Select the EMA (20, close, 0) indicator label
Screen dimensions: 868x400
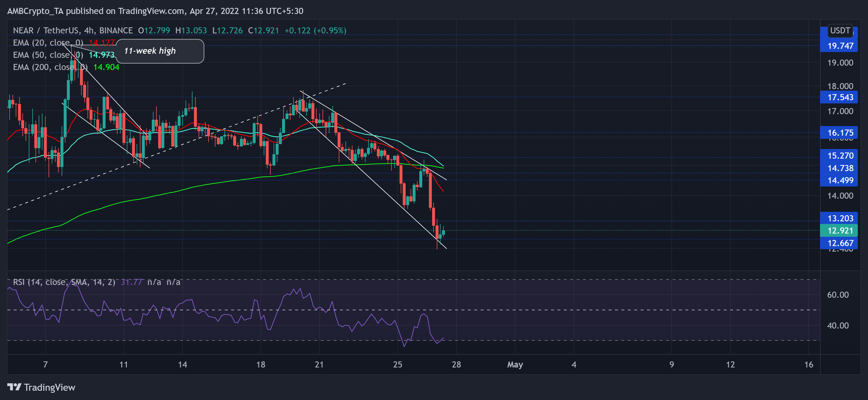pyautogui.click(x=48, y=43)
